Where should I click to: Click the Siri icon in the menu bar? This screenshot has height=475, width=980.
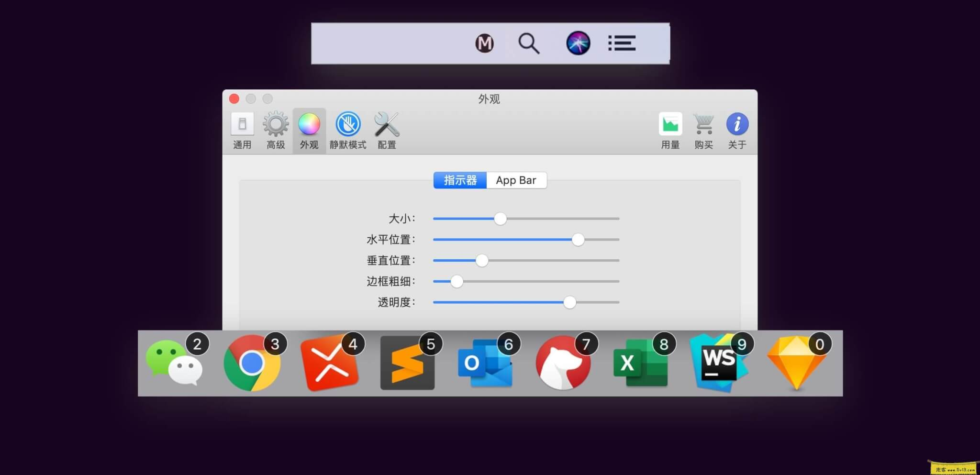coord(579,43)
